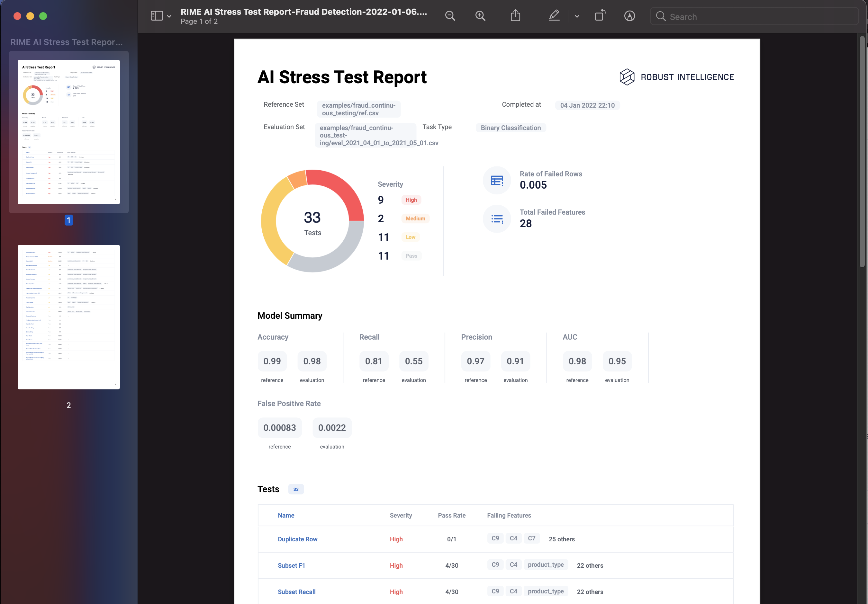Enter full screen with green button
The image size is (868, 604).
(43, 16)
